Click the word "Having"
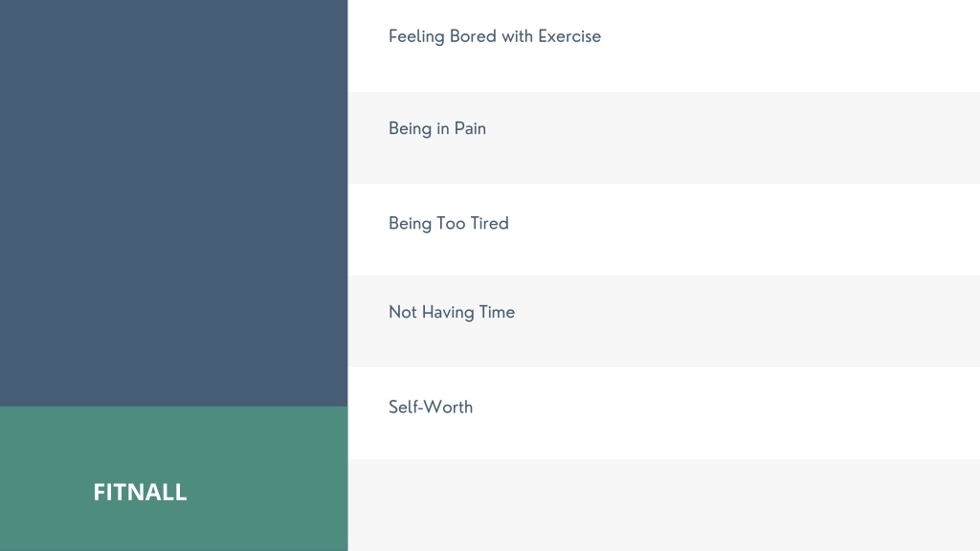Image resolution: width=980 pixels, height=551 pixels. tap(448, 313)
